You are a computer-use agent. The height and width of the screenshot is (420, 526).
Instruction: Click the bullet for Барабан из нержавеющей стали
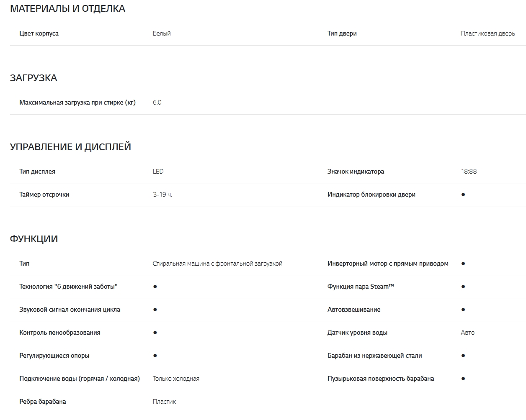(463, 356)
